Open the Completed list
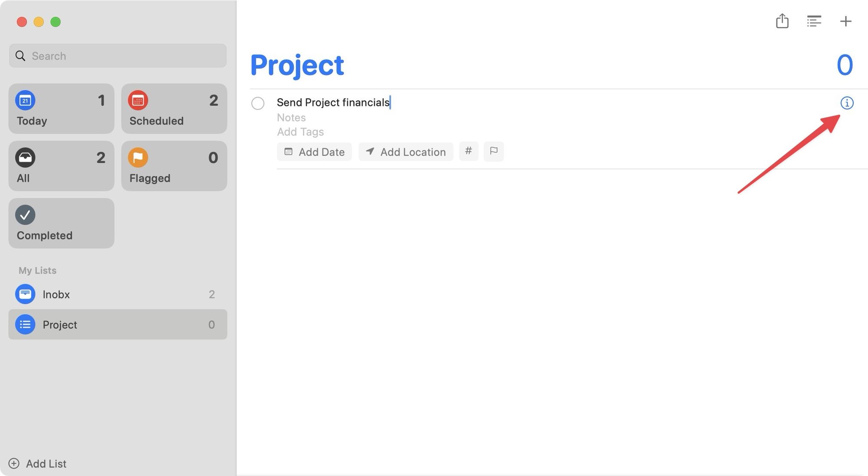The height and width of the screenshot is (476, 868). [62, 223]
